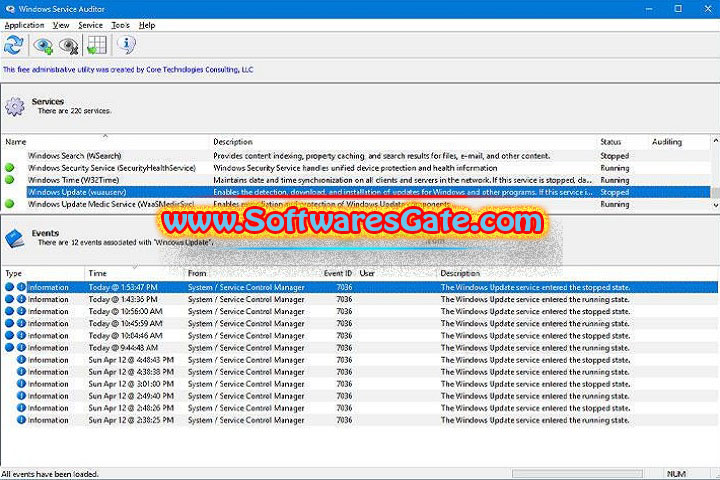Select the Windows Update (wuauserv) service
This screenshot has width=720, height=480.
pos(356,192)
